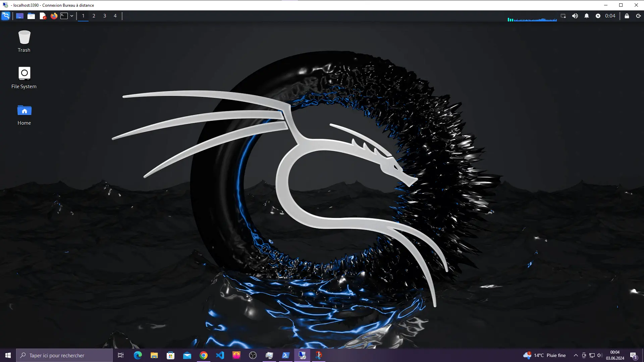The height and width of the screenshot is (362, 644).
Task: Open the Kali applications menu
Action: click(6, 16)
